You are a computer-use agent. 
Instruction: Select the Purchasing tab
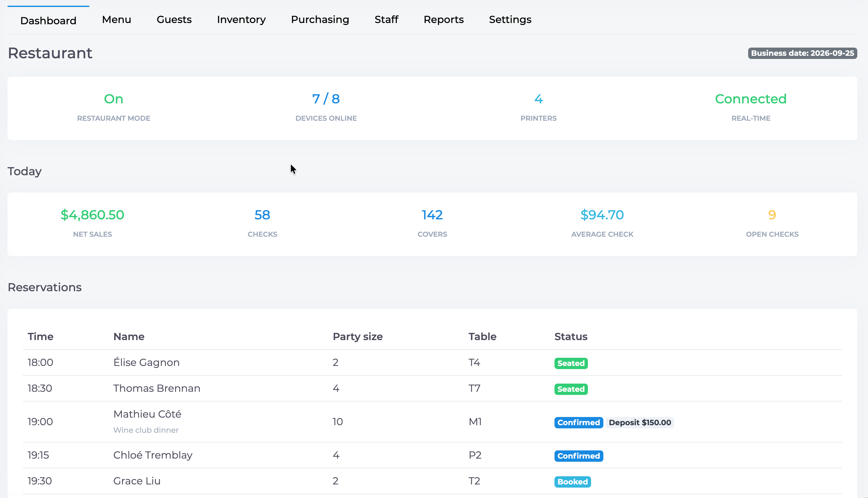[320, 20]
